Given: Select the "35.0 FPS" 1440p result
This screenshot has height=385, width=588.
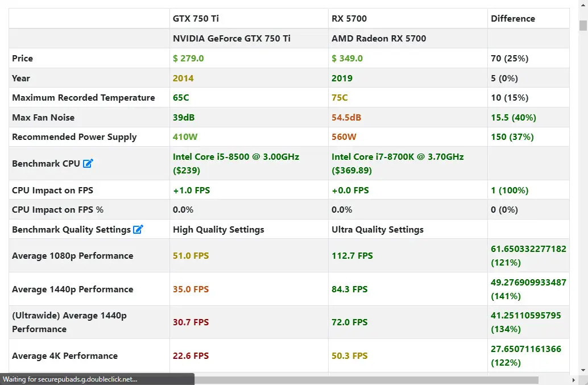Looking at the screenshot, I should point(191,289).
